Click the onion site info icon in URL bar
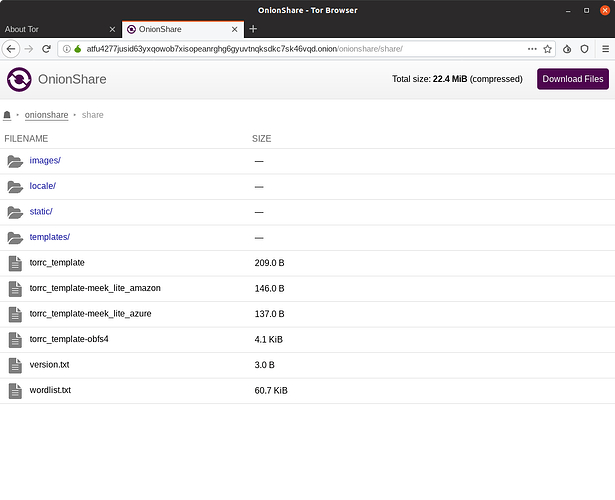Image resolution: width=615 pixels, height=500 pixels. click(x=77, y=48)
